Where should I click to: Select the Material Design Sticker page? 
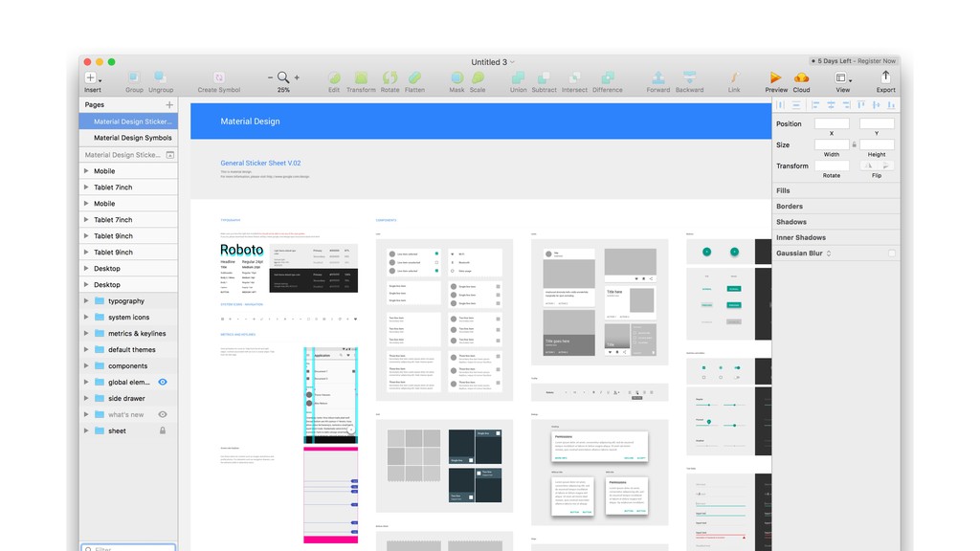[129, 121]
